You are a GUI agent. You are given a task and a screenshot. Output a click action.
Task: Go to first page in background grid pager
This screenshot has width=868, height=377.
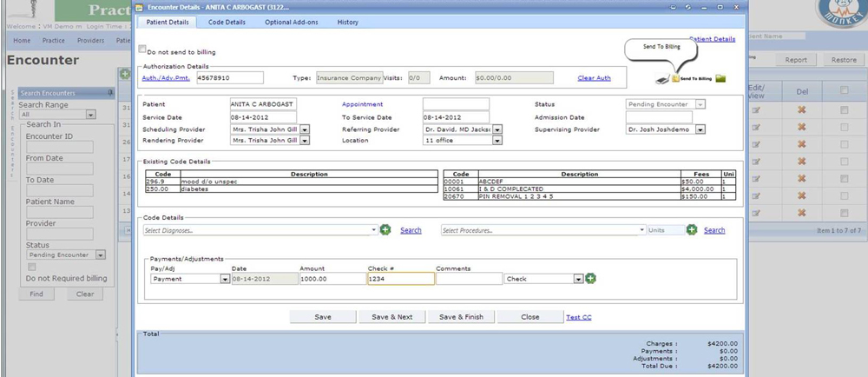pyautogui.click(x=128, y=230)
